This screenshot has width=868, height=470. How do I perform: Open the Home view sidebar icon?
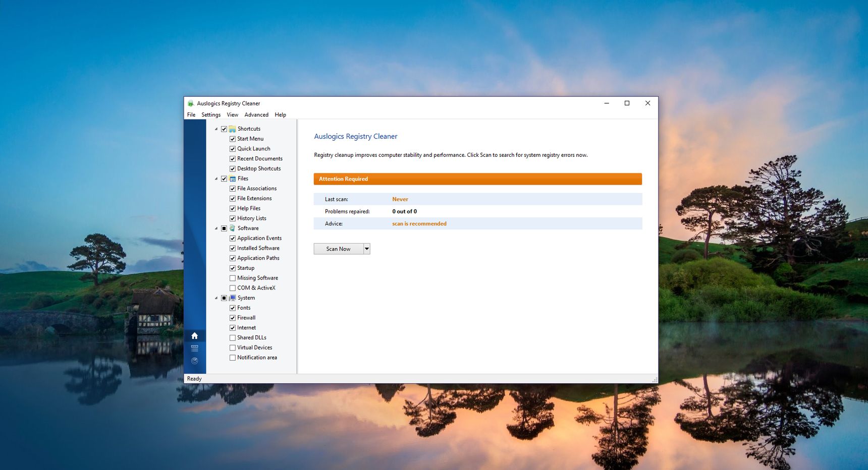click(194, 336)
